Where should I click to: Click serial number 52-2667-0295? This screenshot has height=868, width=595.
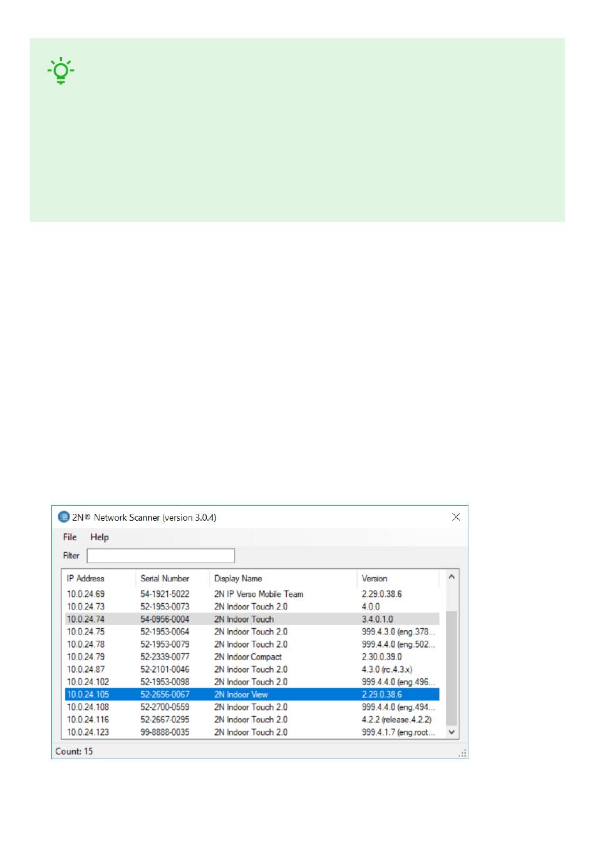tap(165, 720)
